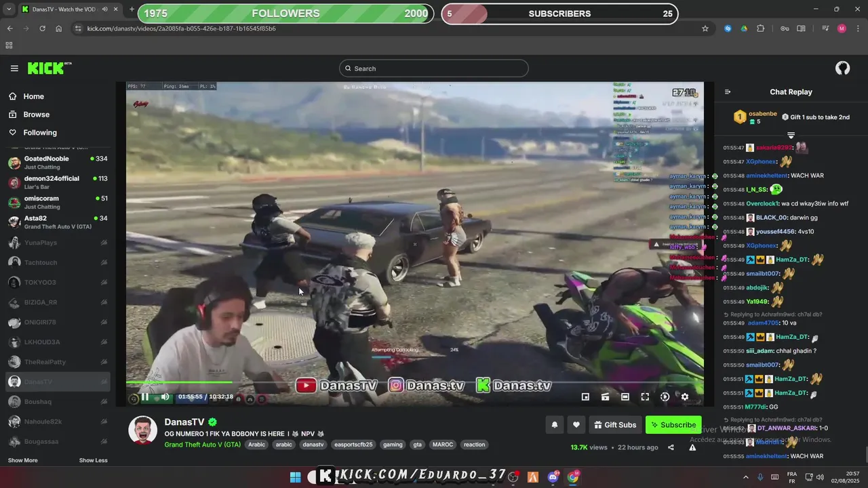
Task: Mute the video volume
Action: point(165,396)
